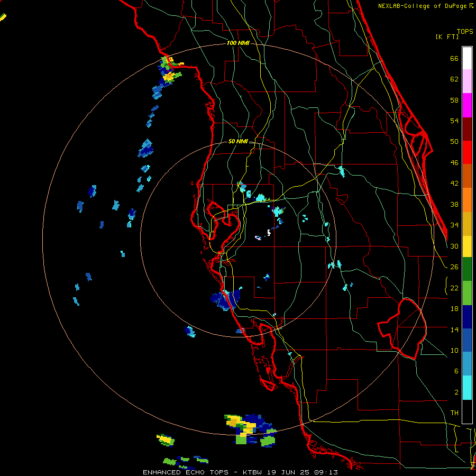Click the white legend swatch beside 66

coord(467,58)
